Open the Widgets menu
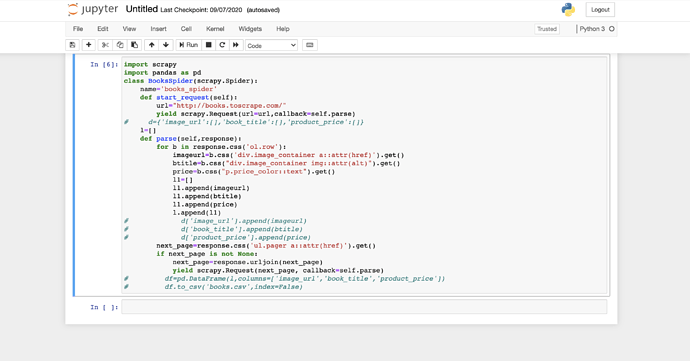690x361 pixels. (250, 29)
